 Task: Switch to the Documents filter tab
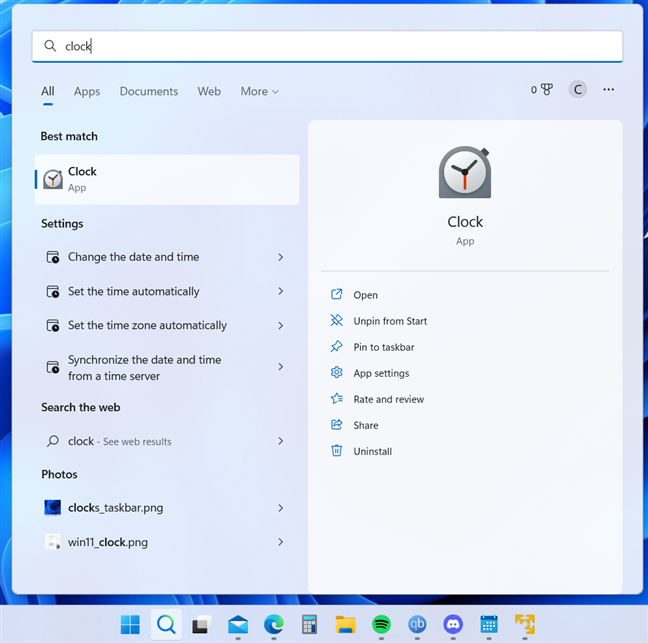149,91
